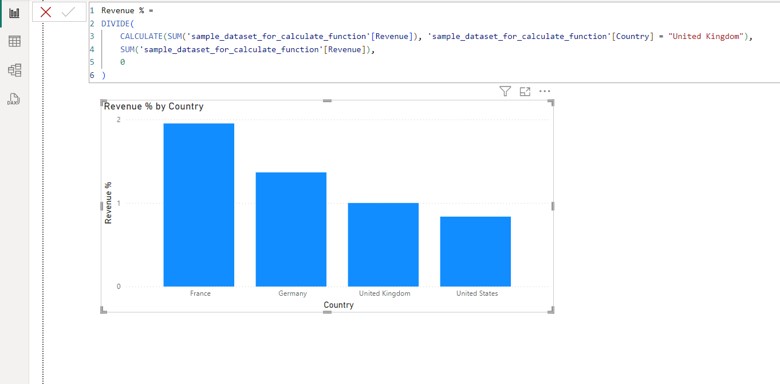Click the chart title Revenue % by Country
Image resolution: width=780 pixels, height=384 pixels.
click(154, 106)
